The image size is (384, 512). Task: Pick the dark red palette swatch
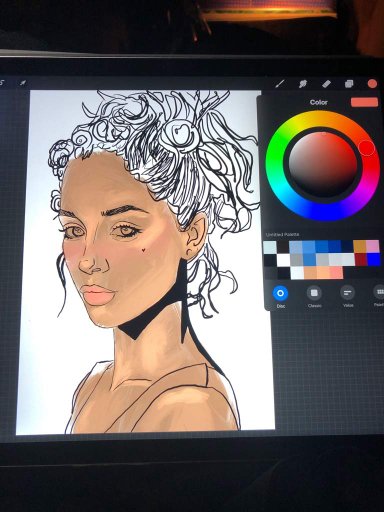pyautogui.click(x=360, y=259)
